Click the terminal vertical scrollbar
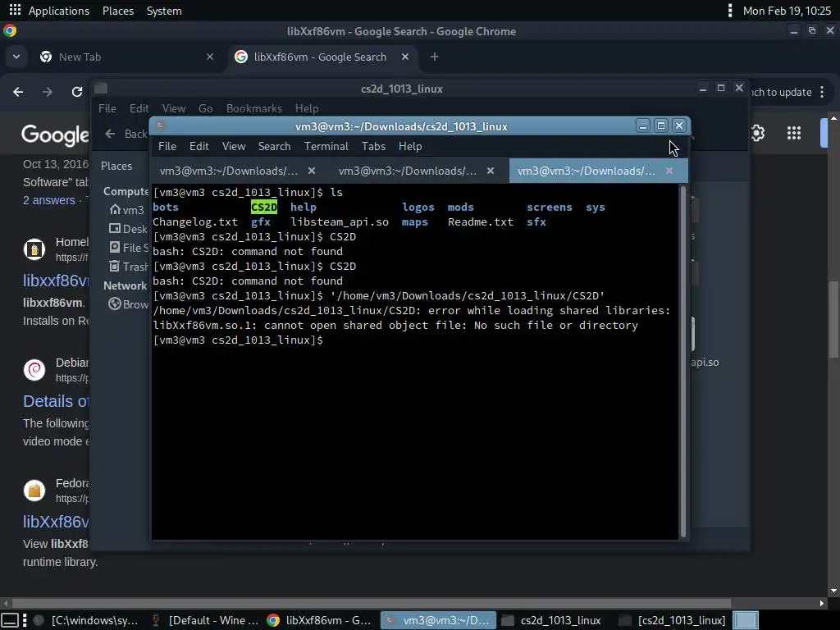This screenshot has width=840, height=630. (683, 362)
